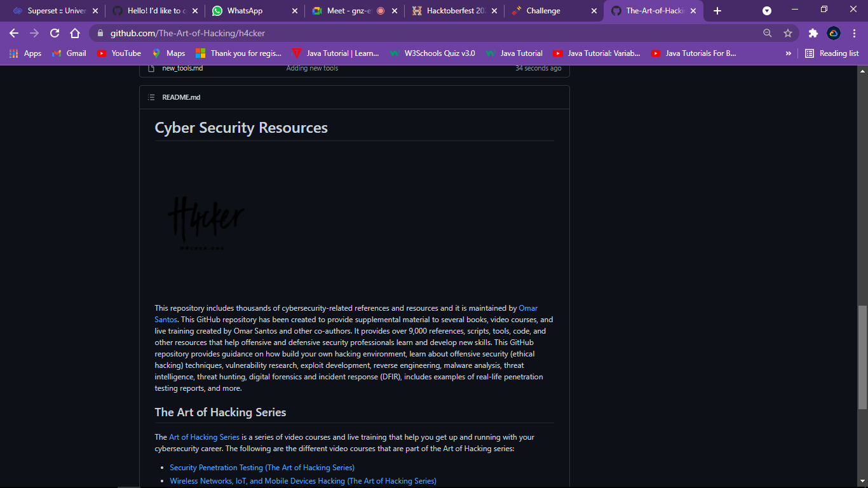Click the browser forward arrow
868x488 pixels.
click(x=34, y=33)
